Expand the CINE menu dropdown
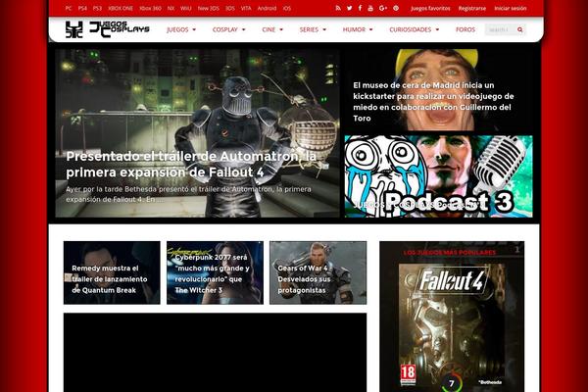Viewport: 588px width, 392px height. [272, 29]
